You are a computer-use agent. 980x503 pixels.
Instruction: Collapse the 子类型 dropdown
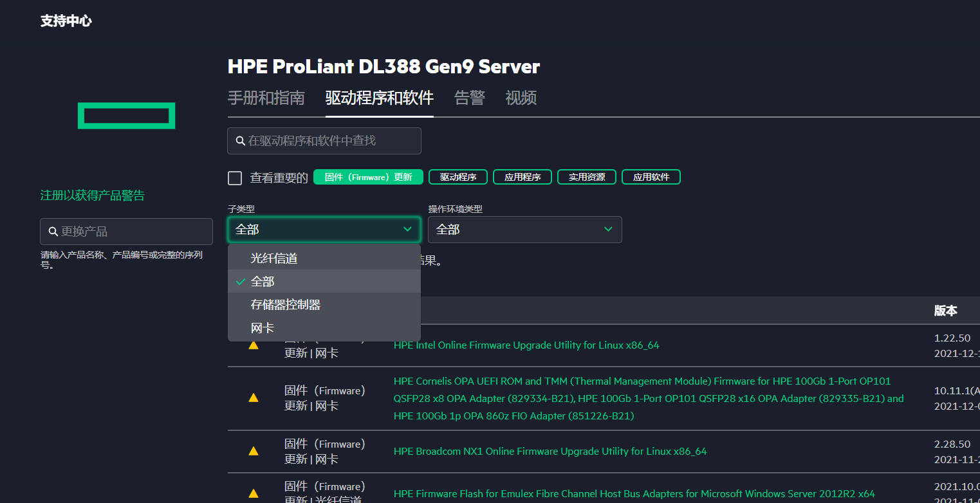tap(324, 230)
